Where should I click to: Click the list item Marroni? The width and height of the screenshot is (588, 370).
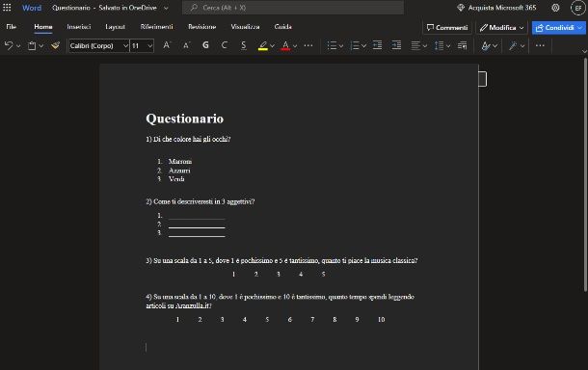pos(180,162)
